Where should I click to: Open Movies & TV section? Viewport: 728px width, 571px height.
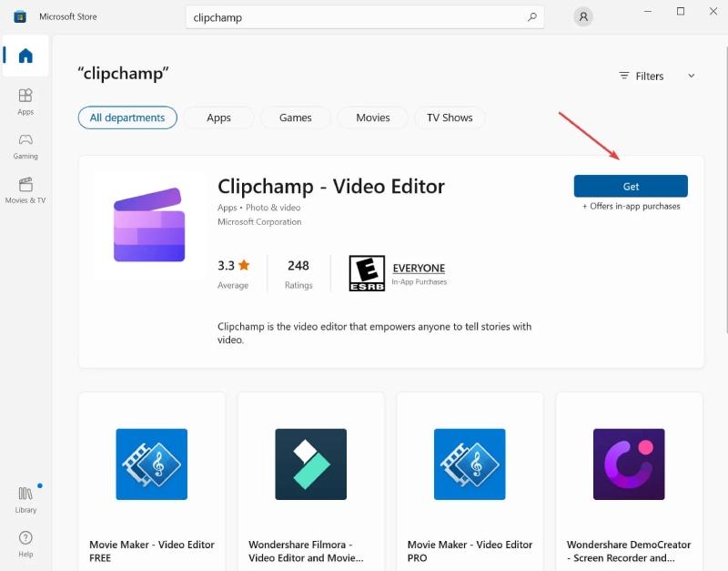point(25,190)
